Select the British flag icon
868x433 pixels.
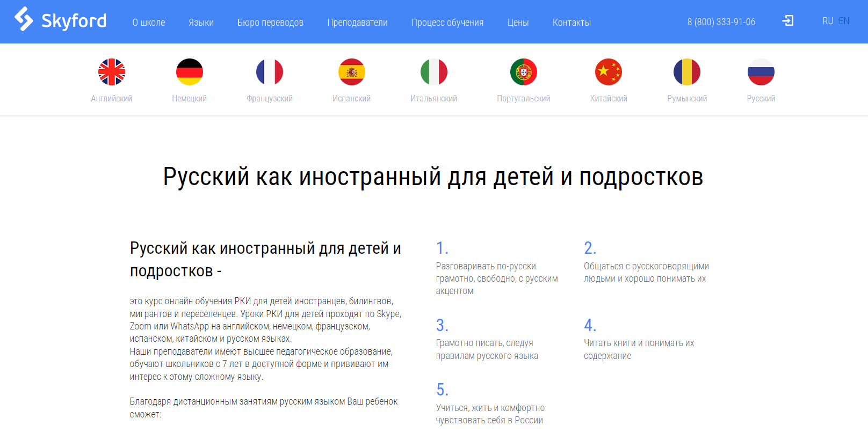[112, 72]
